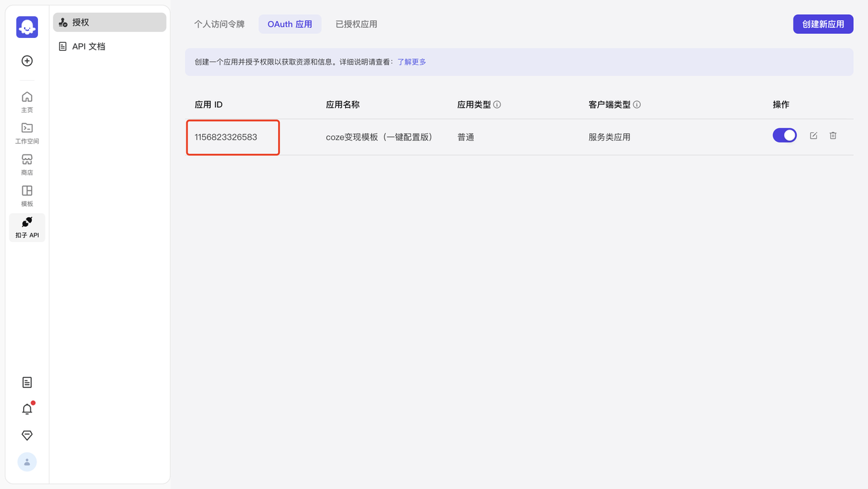Switch to the 已授权应用 tab
The width and height of the screenshot is (868, 489).
[357, 24]
